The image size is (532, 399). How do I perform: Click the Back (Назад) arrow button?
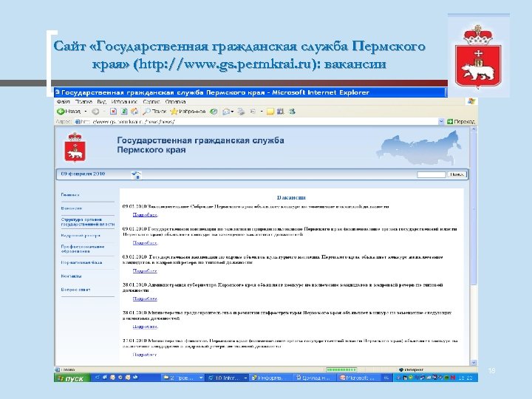tap(69, 112)
